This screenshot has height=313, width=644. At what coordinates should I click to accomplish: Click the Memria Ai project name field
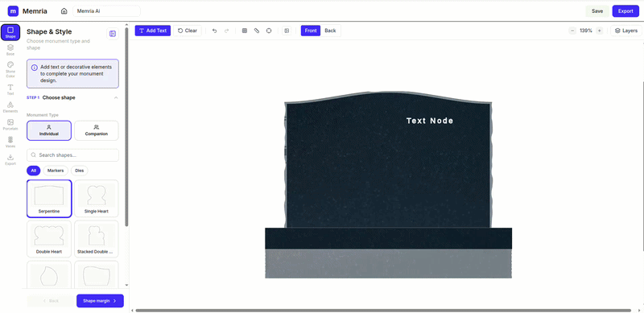[106, 11]
